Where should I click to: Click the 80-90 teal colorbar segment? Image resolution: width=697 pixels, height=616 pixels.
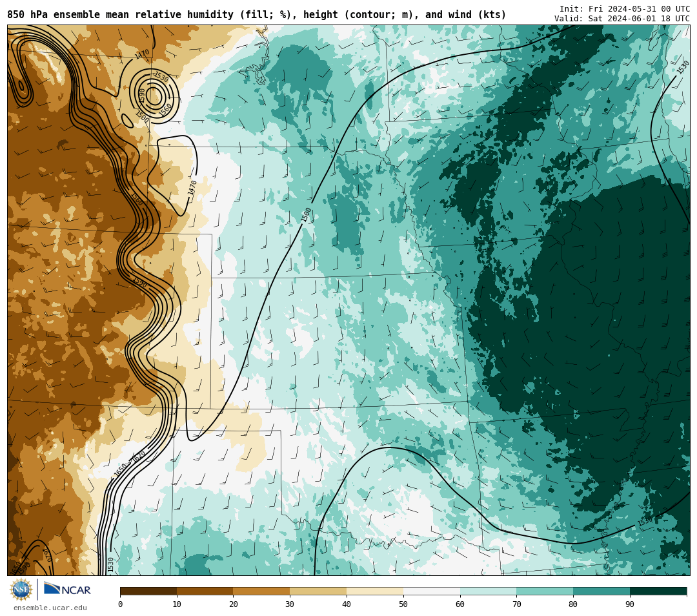click(602, 591)
